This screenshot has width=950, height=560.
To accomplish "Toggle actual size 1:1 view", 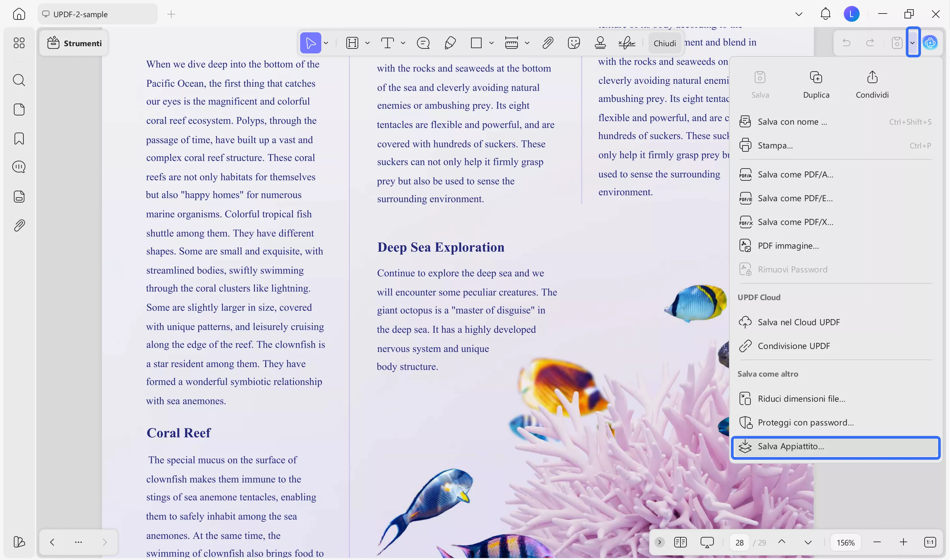I will point(930,542).
